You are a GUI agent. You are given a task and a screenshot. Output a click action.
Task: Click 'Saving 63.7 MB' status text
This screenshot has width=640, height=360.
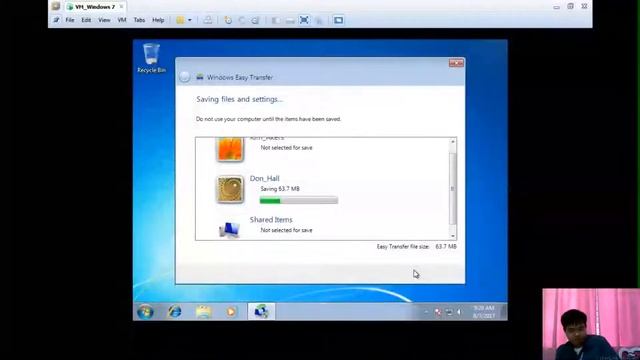[x=280, y=189]
